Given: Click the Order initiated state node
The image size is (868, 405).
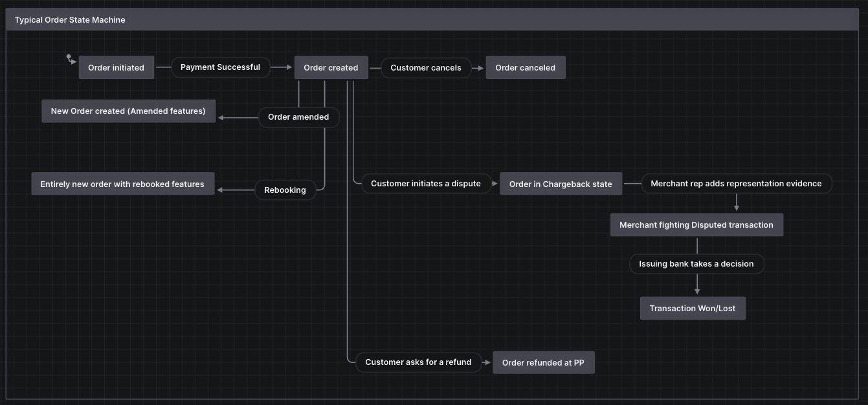Looking at the screenshot, I should (117, 67).
